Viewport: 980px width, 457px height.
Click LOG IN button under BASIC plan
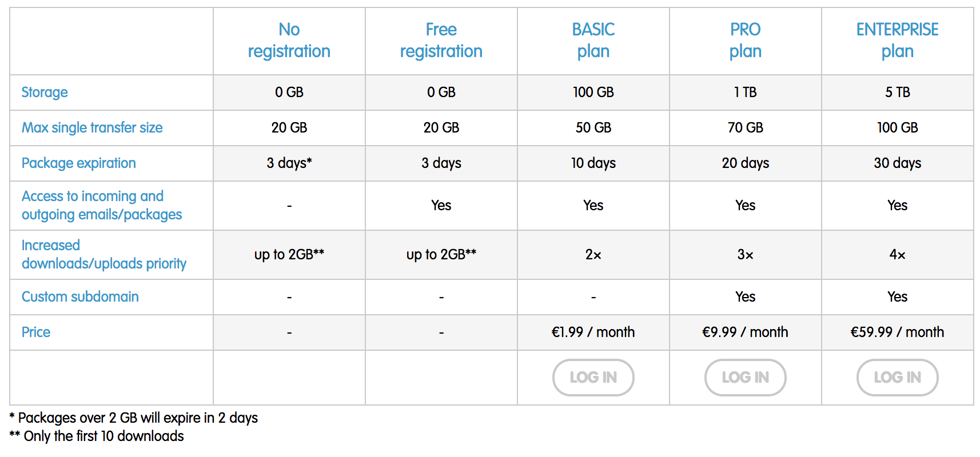click(x=593, y=378)
